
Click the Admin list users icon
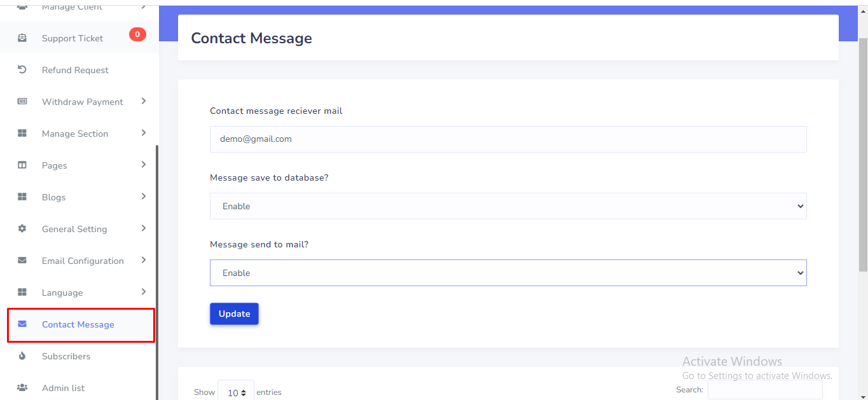tap(22, 388)
